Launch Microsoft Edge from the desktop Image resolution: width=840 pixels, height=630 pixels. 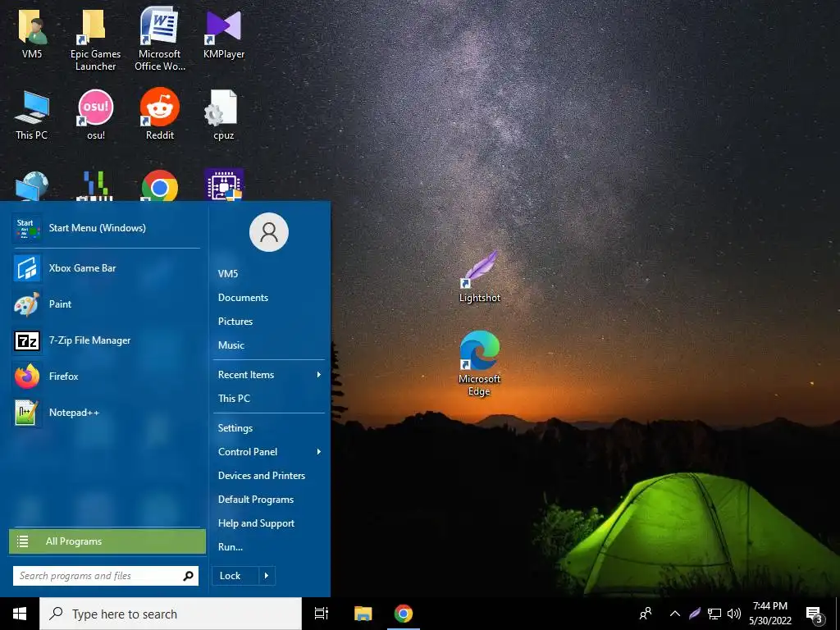pos(479,363)
